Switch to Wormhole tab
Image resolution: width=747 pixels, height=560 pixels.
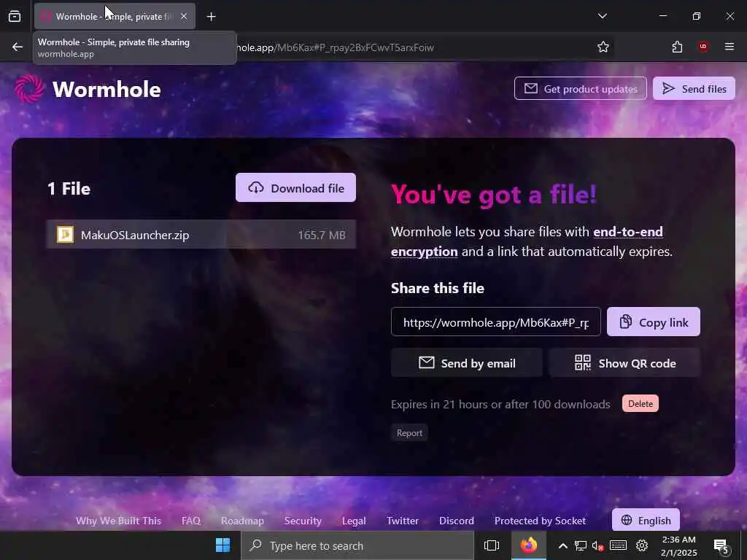[115, 16]
